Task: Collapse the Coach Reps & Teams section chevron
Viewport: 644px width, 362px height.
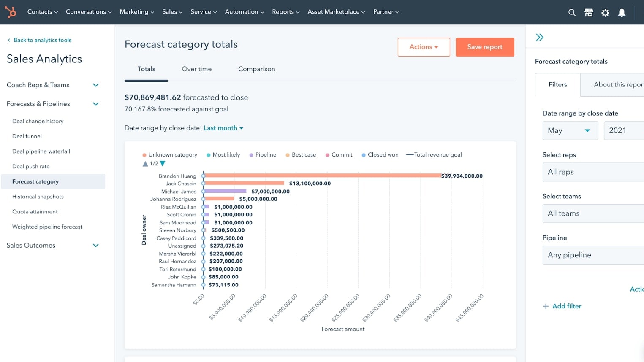Action: [x=95, y=85]
